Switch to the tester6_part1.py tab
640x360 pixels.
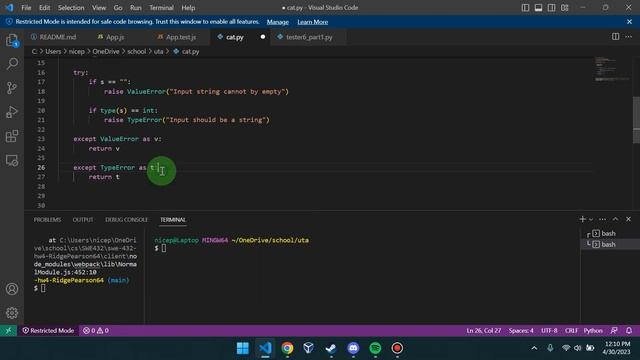(x=309, y=37)
